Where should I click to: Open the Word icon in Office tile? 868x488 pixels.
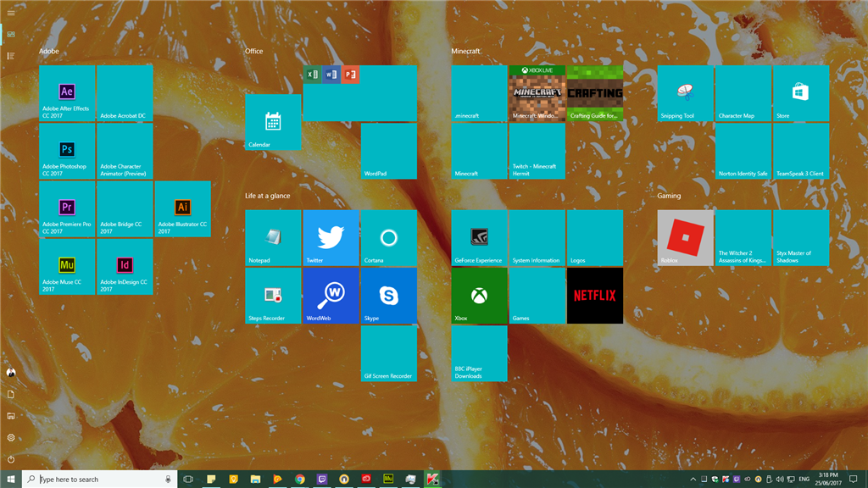coord(331,75)
